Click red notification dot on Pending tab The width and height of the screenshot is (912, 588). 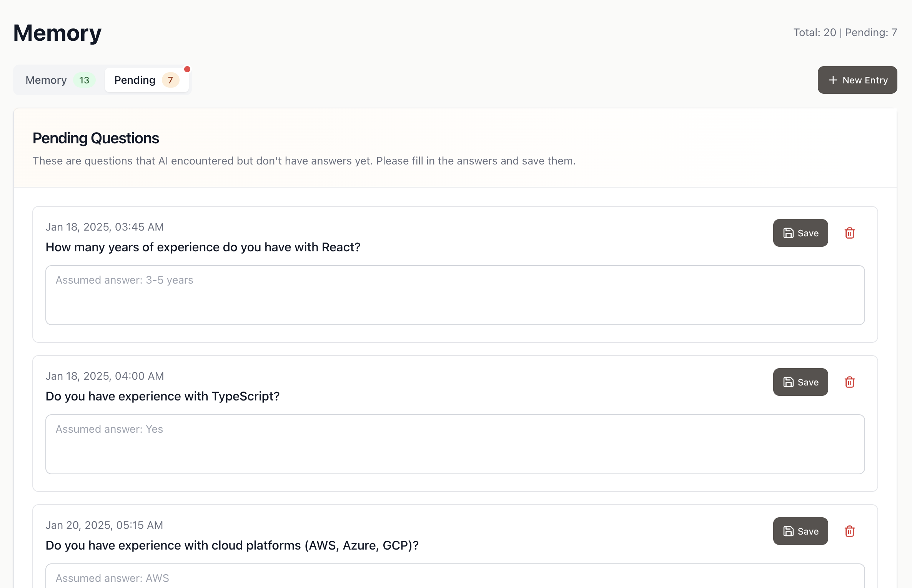[187, 69]
